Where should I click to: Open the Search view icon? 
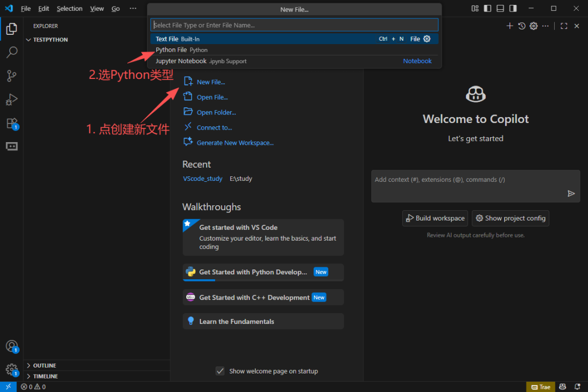11,52
